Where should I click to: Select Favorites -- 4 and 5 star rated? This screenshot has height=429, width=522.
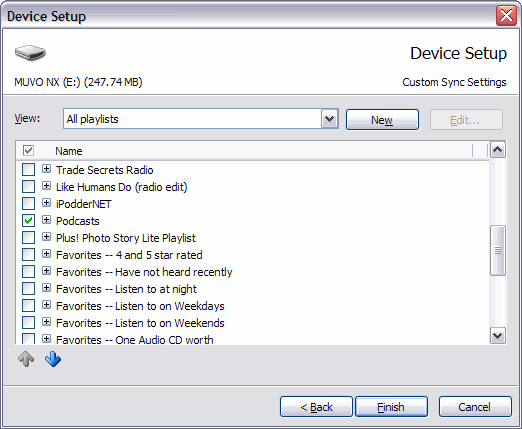coord(129,255)
